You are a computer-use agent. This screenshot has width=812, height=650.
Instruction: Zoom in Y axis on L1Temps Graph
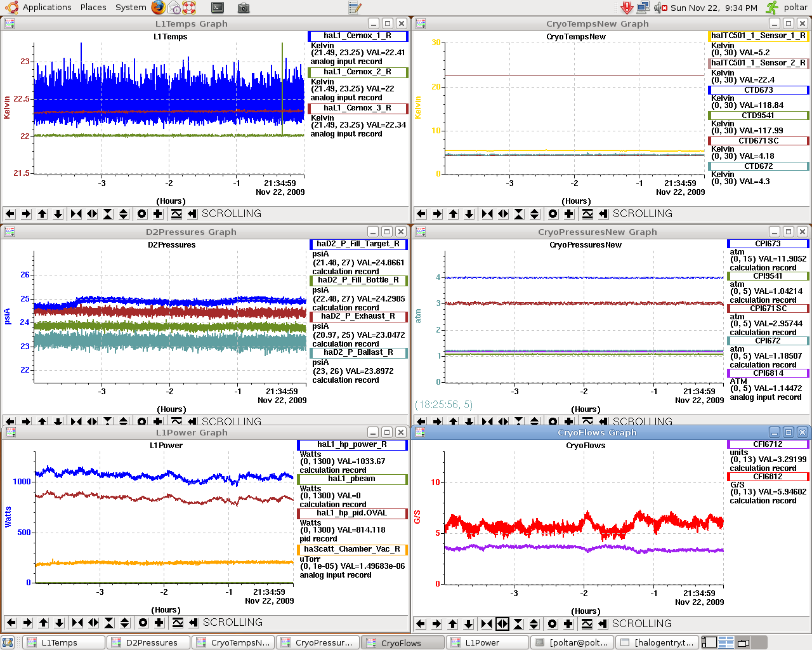[108, 214]
